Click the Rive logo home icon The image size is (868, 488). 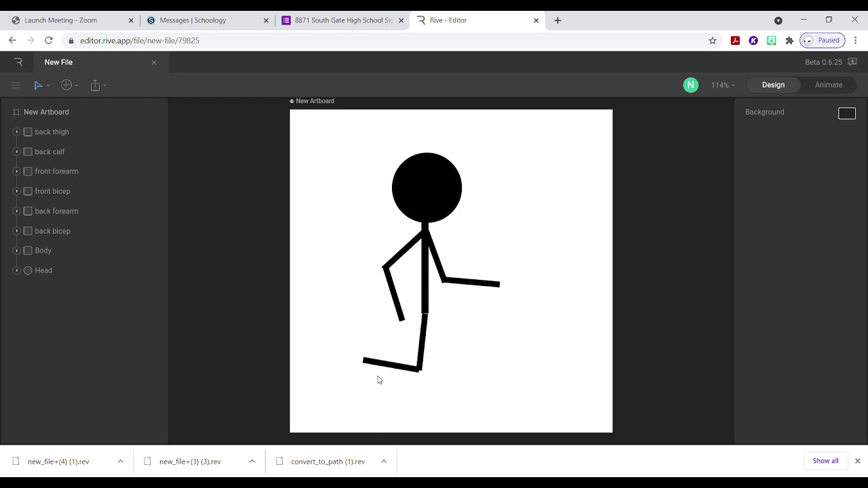(18, 62)
